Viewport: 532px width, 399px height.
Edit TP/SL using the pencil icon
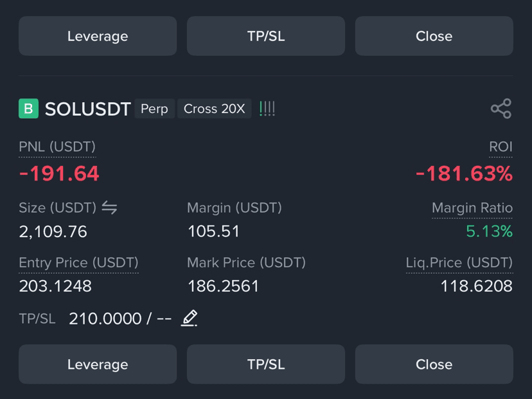pyautogui.click(x=189, y=318)
